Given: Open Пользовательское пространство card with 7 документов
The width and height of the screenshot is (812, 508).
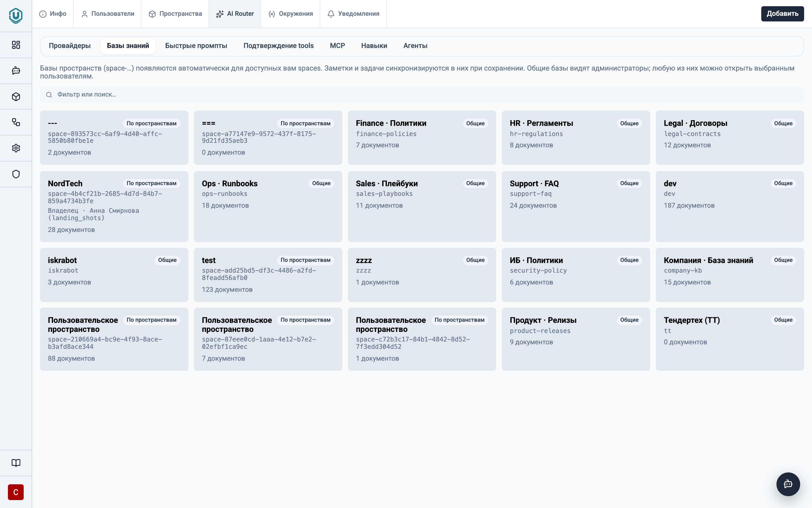Looking at the screenshot, I should coord(268,339).
